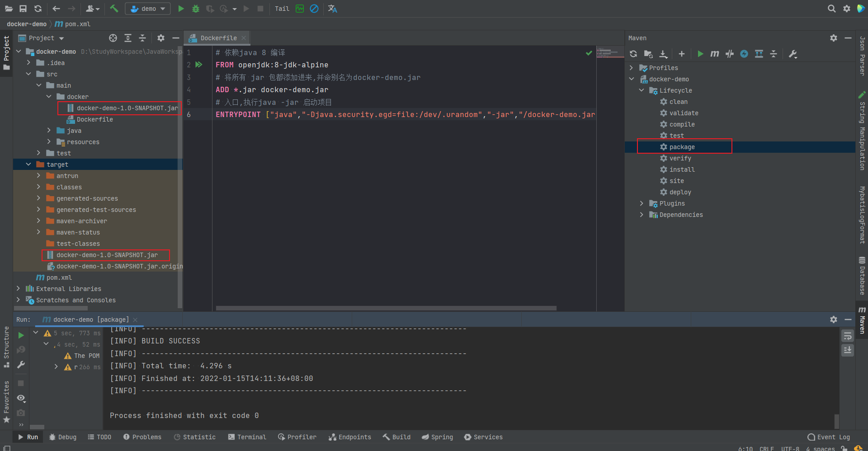
Task: Select the install lifecycle goal
Action: click(682, 169)
